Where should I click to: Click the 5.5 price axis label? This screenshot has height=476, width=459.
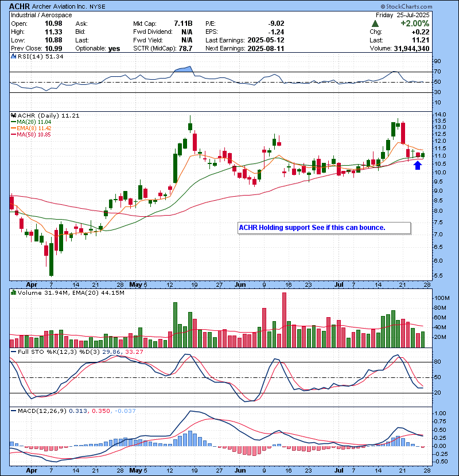[439, 276]
